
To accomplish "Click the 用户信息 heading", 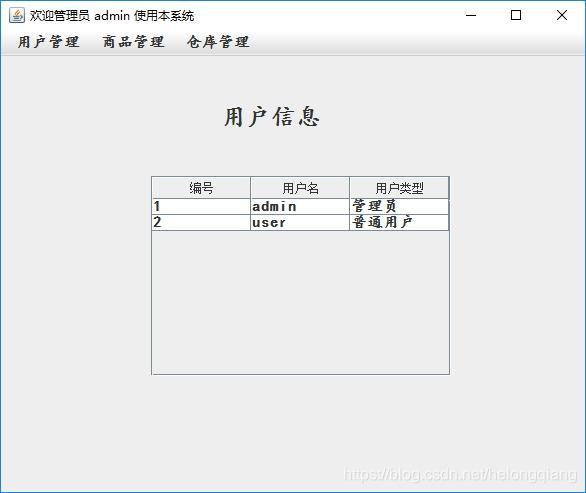I will [x=272, y=117].
